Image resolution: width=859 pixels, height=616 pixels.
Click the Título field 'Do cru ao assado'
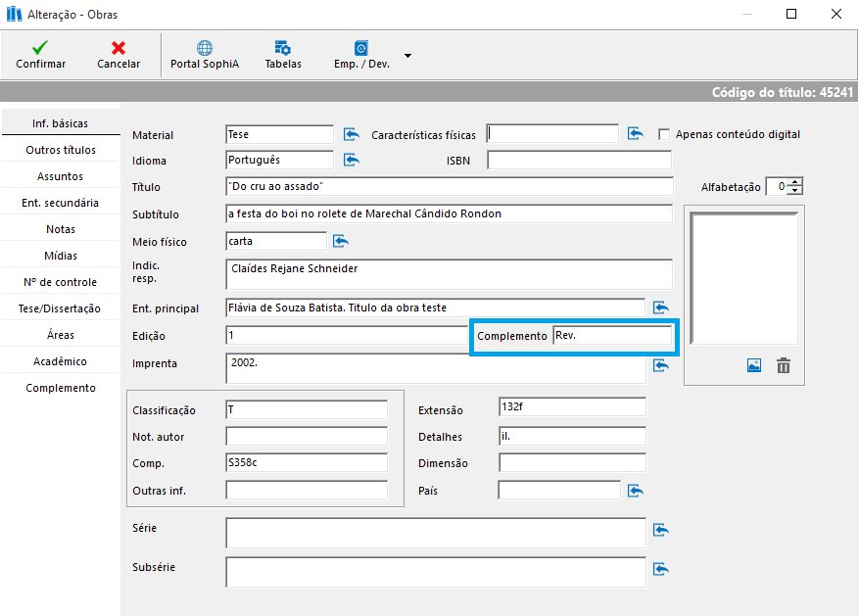click(450, 186)
